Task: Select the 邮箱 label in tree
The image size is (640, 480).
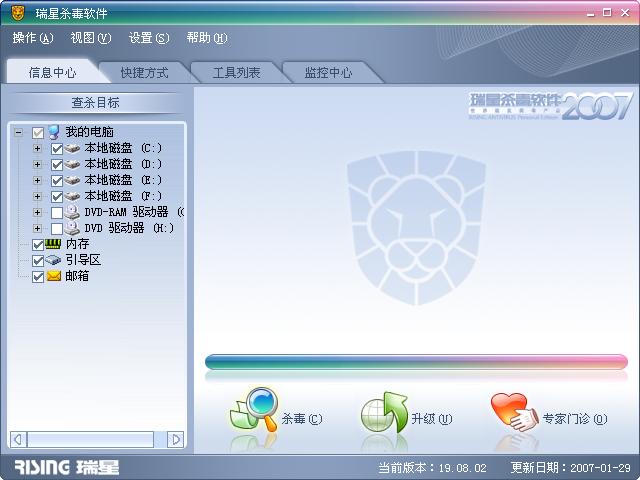Action: (77, 276)
